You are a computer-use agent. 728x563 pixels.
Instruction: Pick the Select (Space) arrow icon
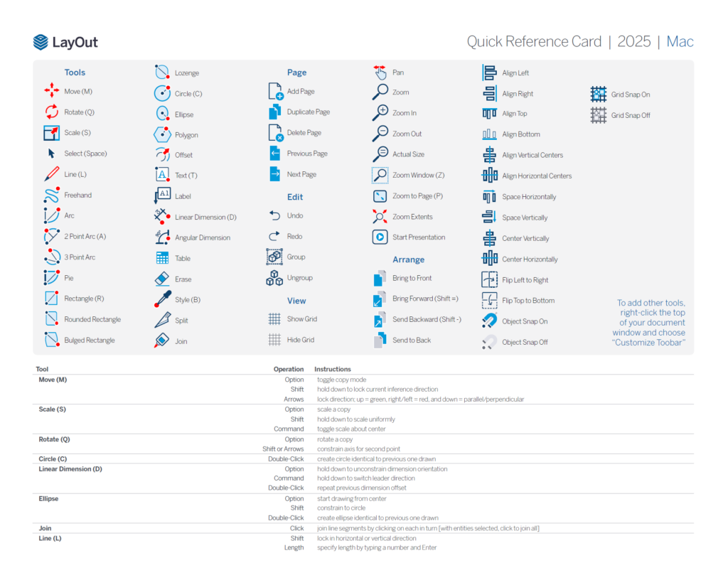pos(51,153)
